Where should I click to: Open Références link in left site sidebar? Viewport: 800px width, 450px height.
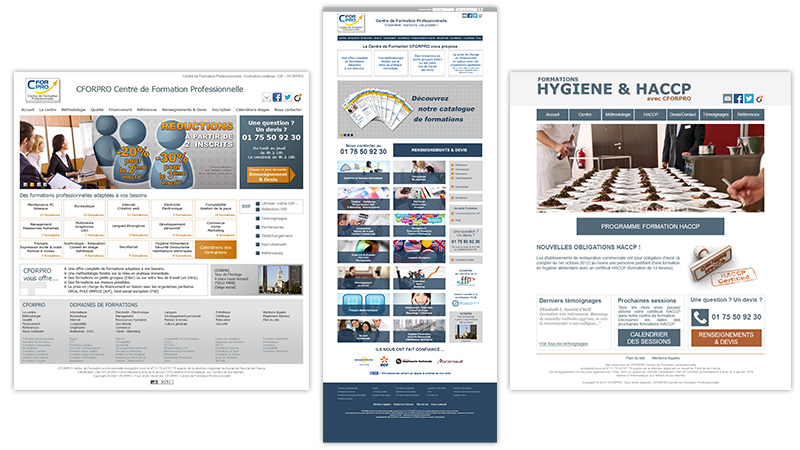272,253
